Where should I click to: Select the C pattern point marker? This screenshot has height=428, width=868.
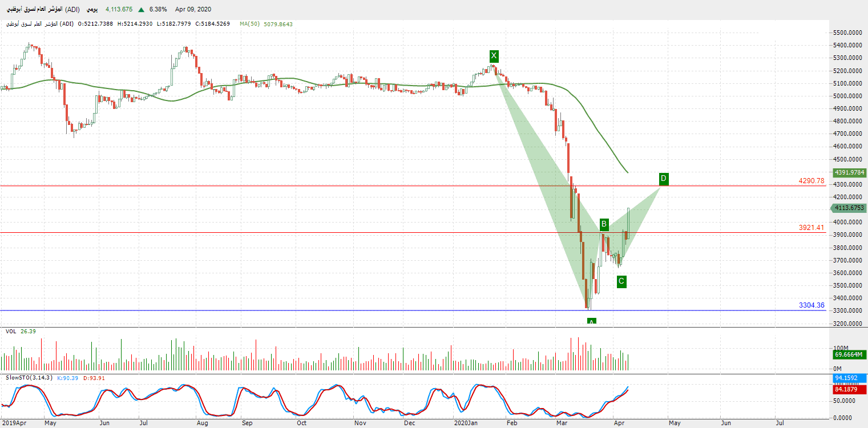[621, 281]
